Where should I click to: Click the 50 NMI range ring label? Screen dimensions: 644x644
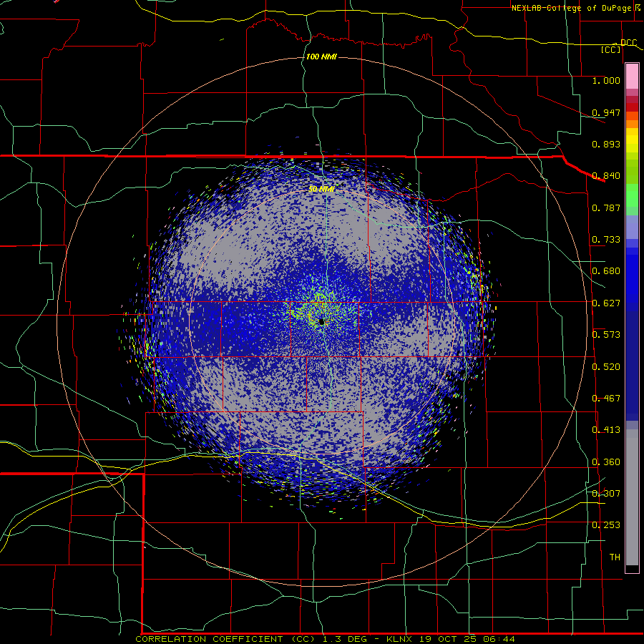[321, 189]
